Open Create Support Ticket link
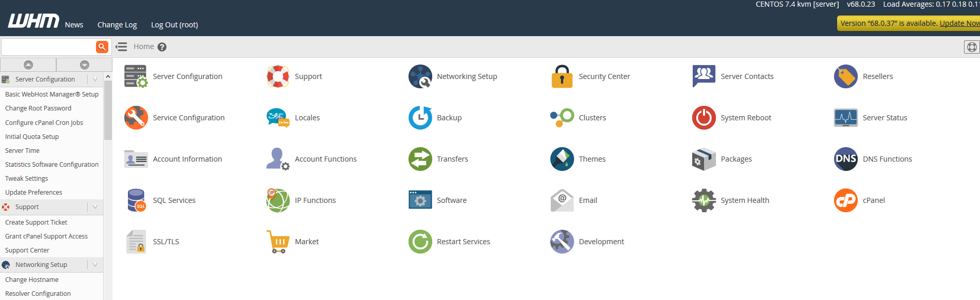 36,223
